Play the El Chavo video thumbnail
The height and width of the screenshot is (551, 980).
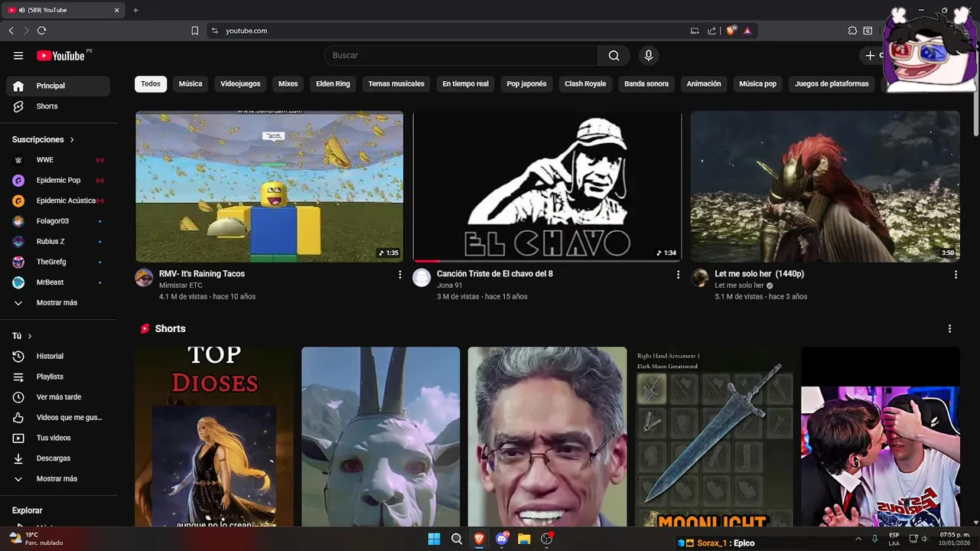tap(547, 187)
